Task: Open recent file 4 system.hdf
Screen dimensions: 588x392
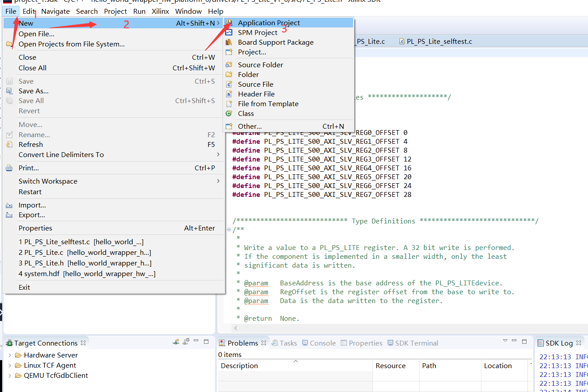Action: pyautogui.click(x=114, y=273)
